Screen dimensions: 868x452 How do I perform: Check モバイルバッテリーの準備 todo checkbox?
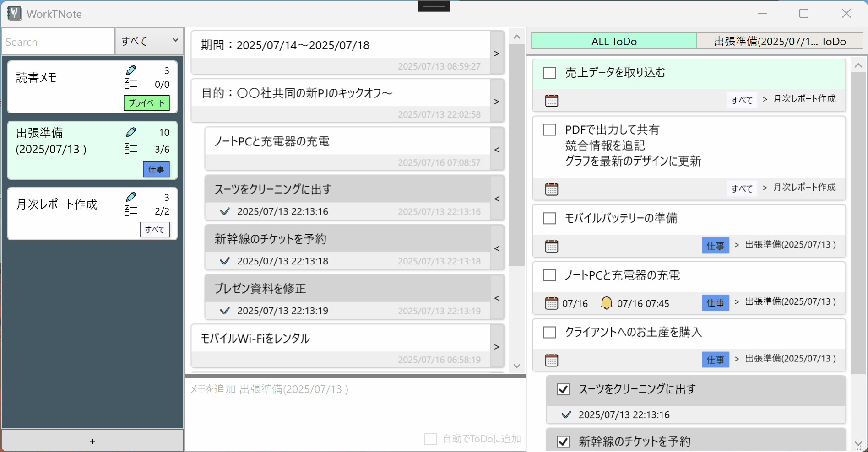point(549,218)
